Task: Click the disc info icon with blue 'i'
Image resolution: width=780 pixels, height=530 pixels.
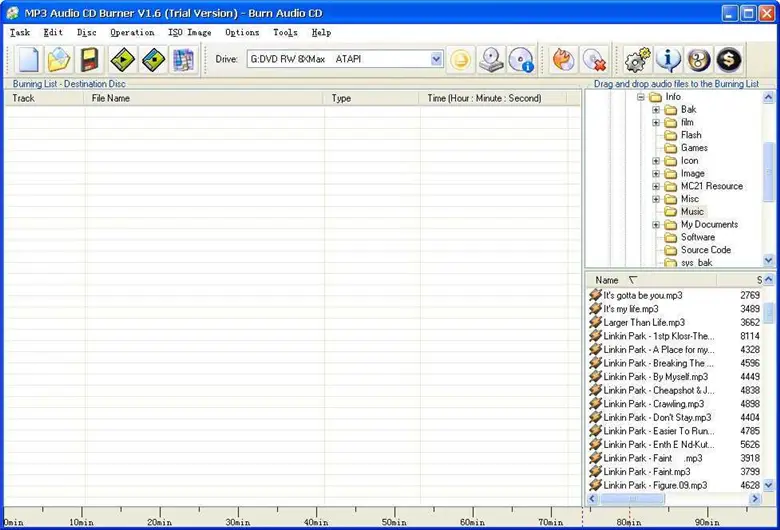Action: click(522, 60)
